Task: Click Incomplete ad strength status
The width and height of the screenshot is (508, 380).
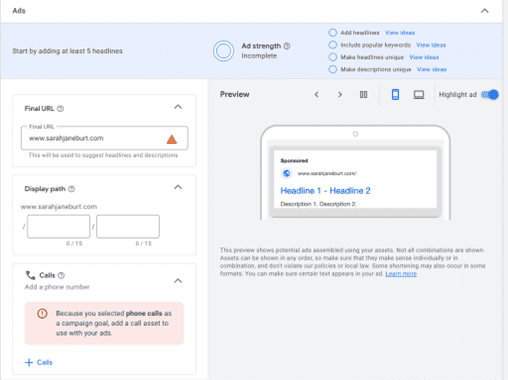Action: pyautogui.click(x=259, y=56)
